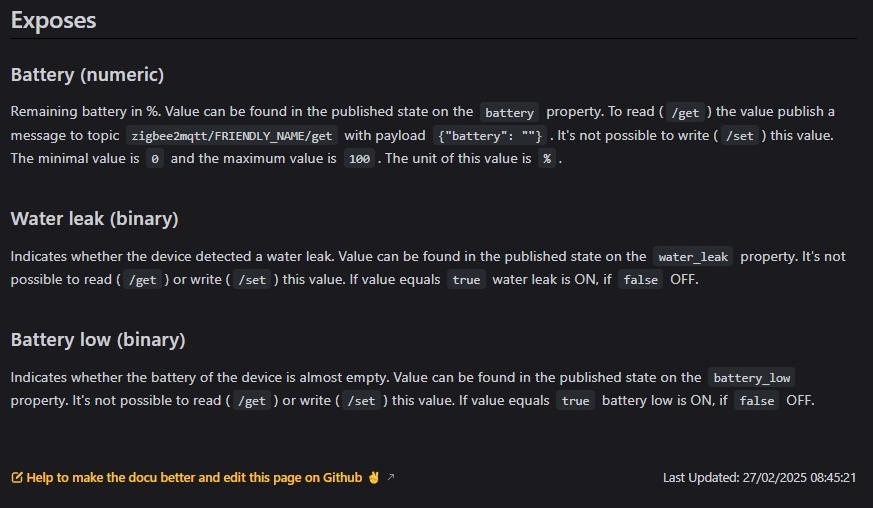Click the % unit code tag
873x508 pixels.
click(x=547, y=159)
